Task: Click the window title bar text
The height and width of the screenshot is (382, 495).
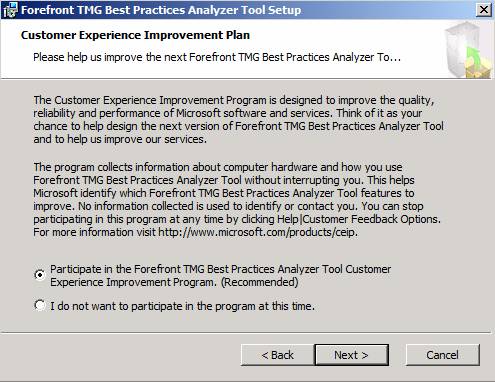Action: click(161, 10)
